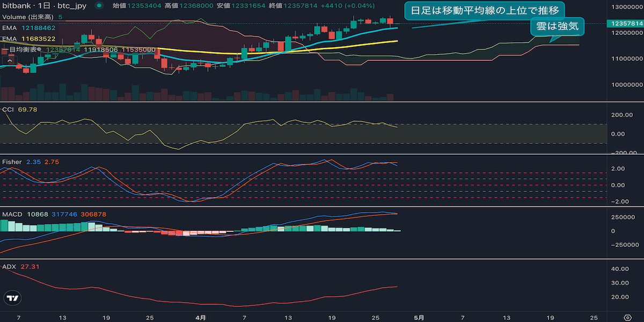The width and height of the screenshot is (644, 322).
Task: Select the Volume (出来高) indicator legend
Action: [28, 17]
